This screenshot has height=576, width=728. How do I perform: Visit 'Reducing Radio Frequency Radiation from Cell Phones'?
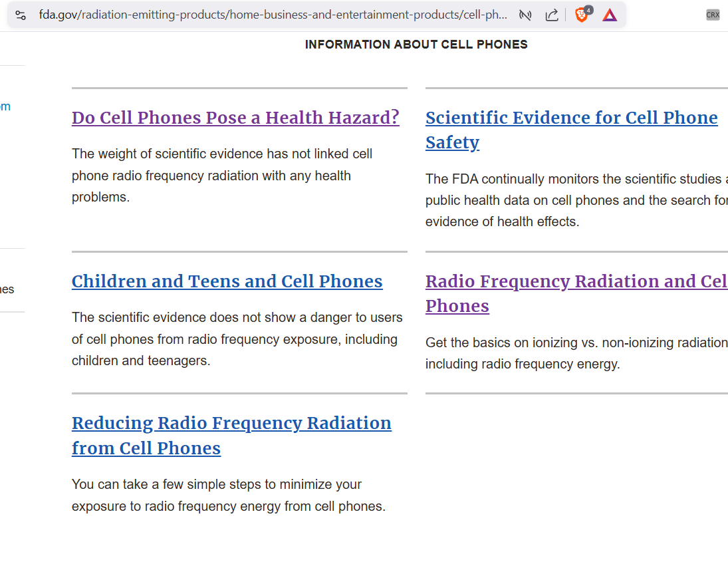[x=231, y=423]
